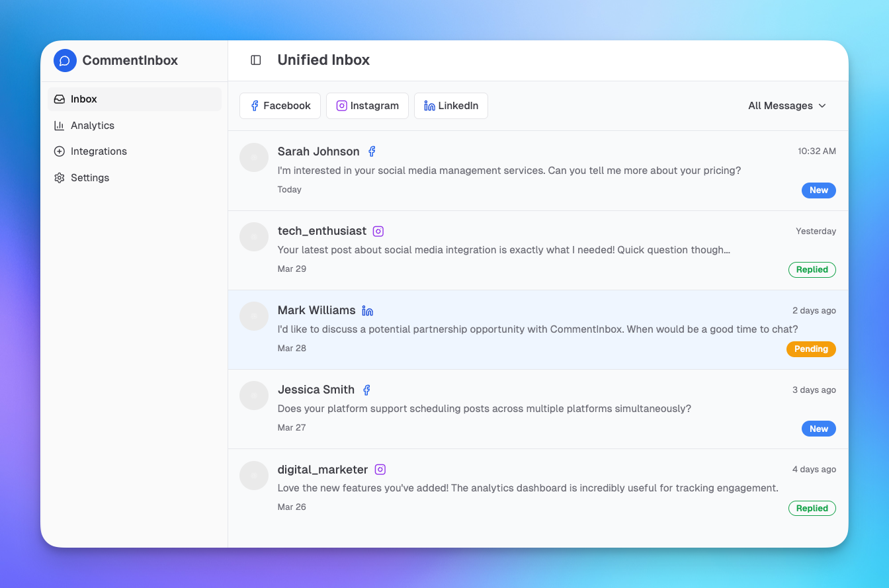Toggle the Instagram platform filter
The height and width of the screenshot is (588, 889).
(x=367, y=106)
